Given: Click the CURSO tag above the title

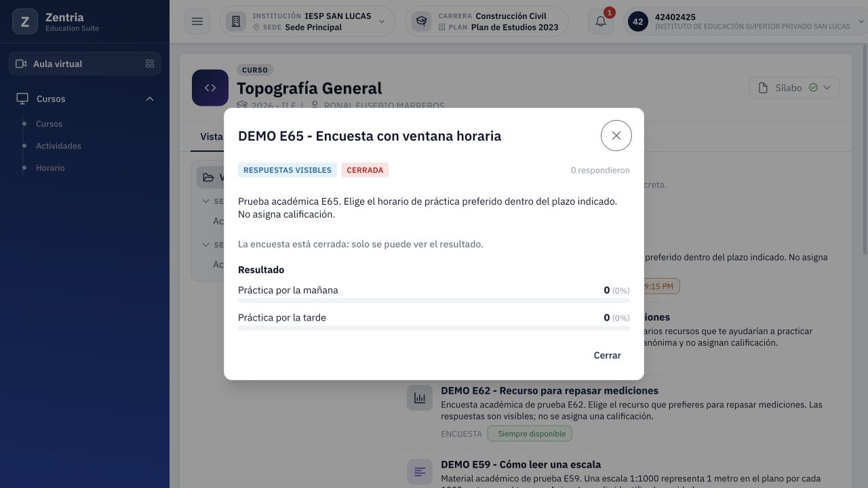Looking at the screenshot, I should [x=255, y=70].
